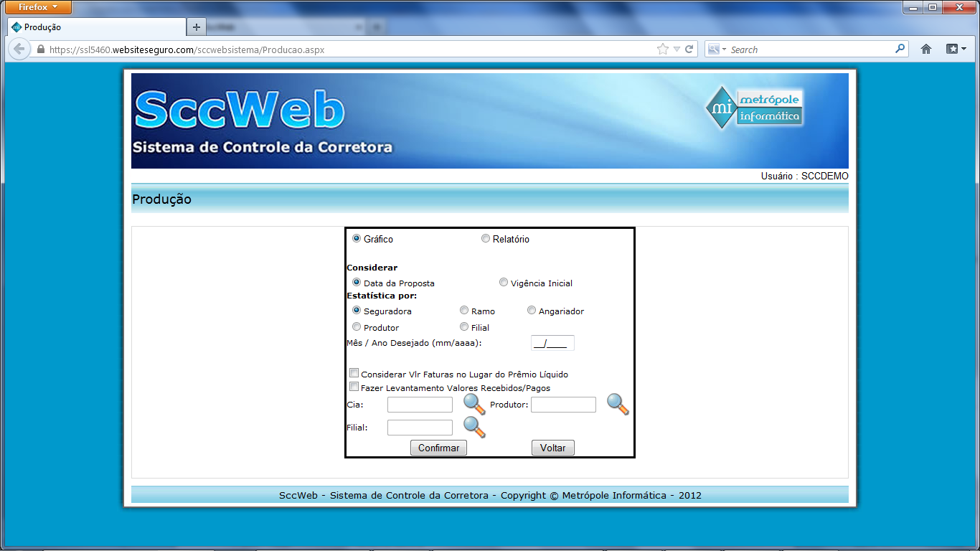Focus the Produtor text input field
980x551 pixels.
pos(563,405)
